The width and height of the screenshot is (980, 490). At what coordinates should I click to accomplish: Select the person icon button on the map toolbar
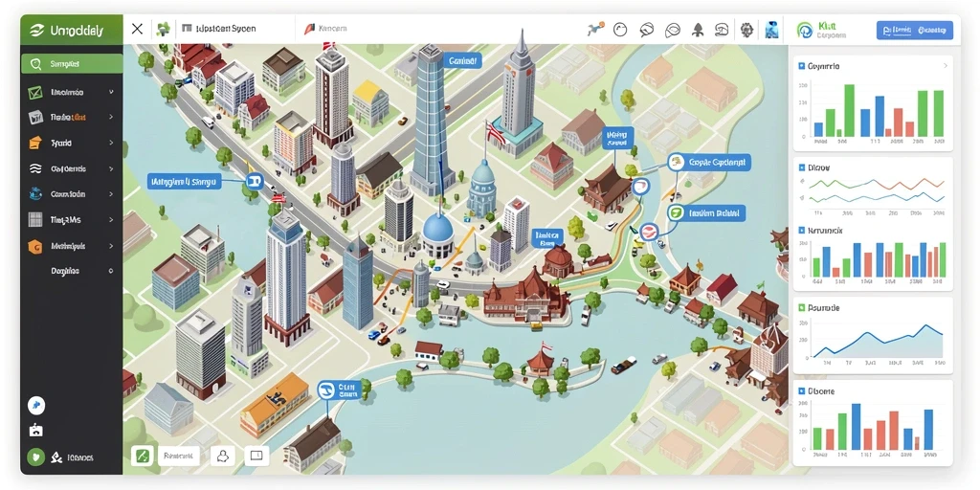[222, 456]
